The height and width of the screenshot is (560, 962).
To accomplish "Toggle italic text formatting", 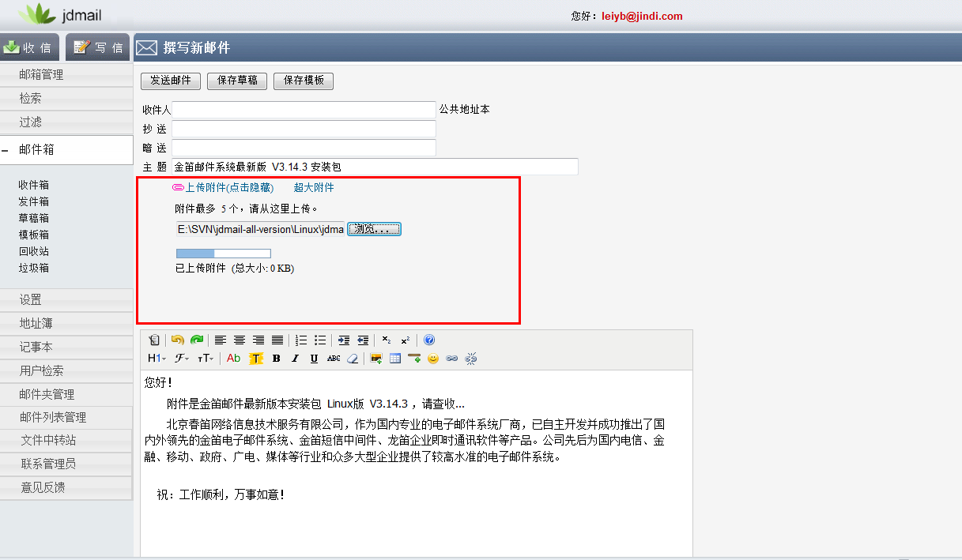I will (x=295, y=359).
